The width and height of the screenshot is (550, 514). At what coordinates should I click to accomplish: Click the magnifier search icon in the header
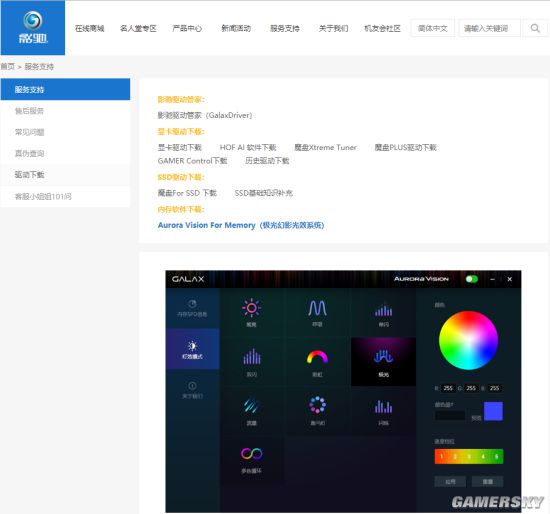click(x=535, y=28)
